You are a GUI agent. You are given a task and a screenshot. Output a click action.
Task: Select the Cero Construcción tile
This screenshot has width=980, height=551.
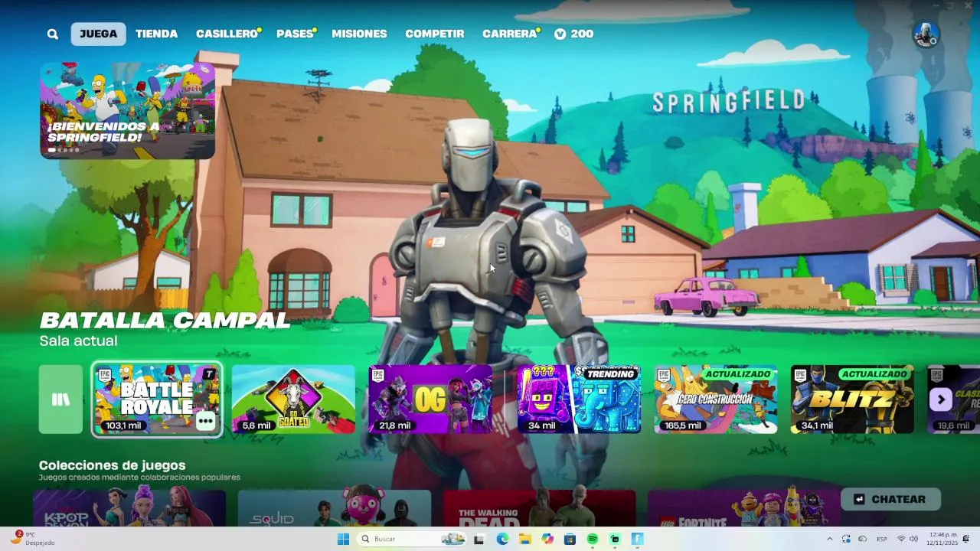[716, 399]
